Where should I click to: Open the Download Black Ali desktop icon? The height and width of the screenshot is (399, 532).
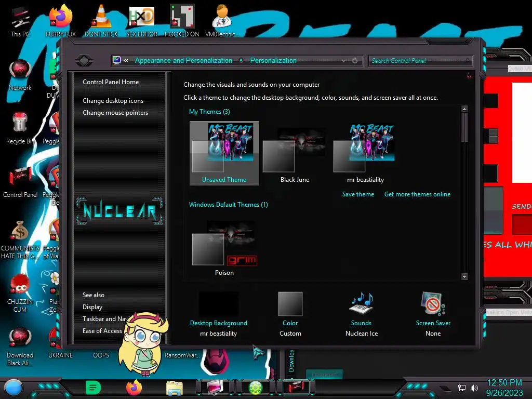click(20, 346)
